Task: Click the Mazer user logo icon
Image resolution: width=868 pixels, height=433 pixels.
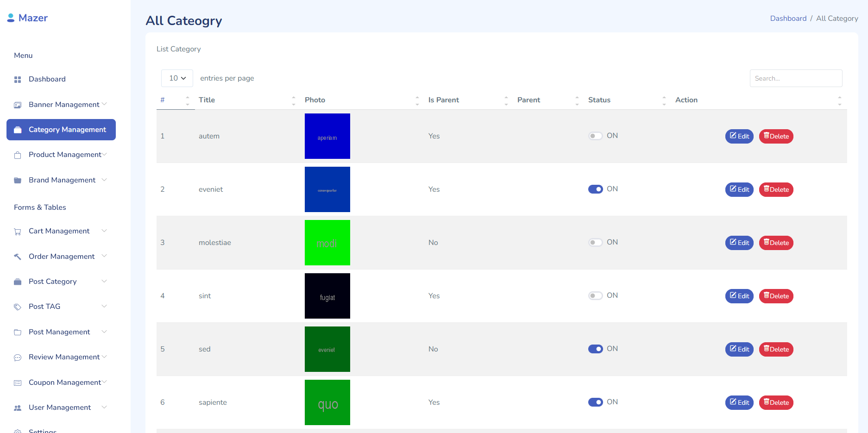Action: (11, 18)
